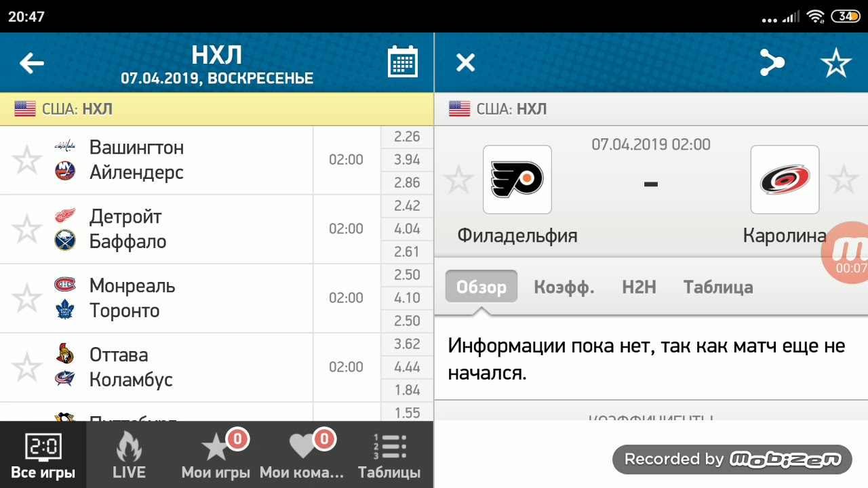Click the New York Islanders logo
This screenshot has width=868, height=488.
pyautogui.click(x=65, y=171)
